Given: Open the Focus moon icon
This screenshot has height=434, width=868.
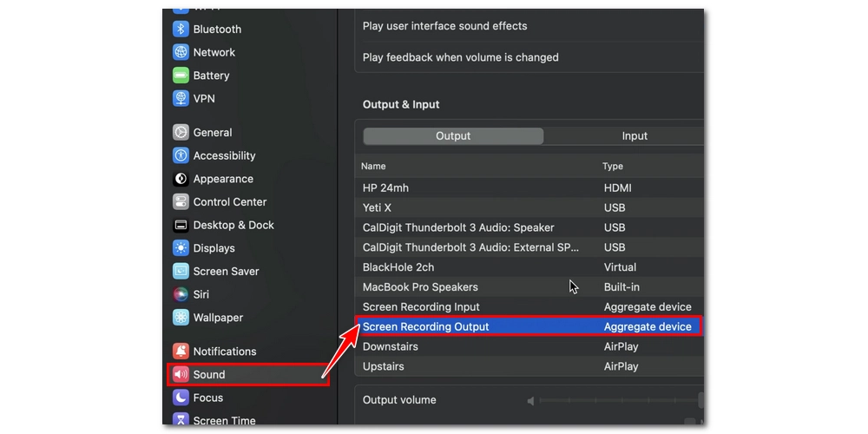Looking at the screenshot, I should tap(181, 398).
